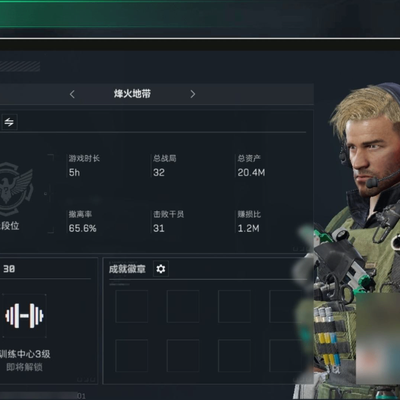Select third empty badge slot bottom row

coord(234,356)
